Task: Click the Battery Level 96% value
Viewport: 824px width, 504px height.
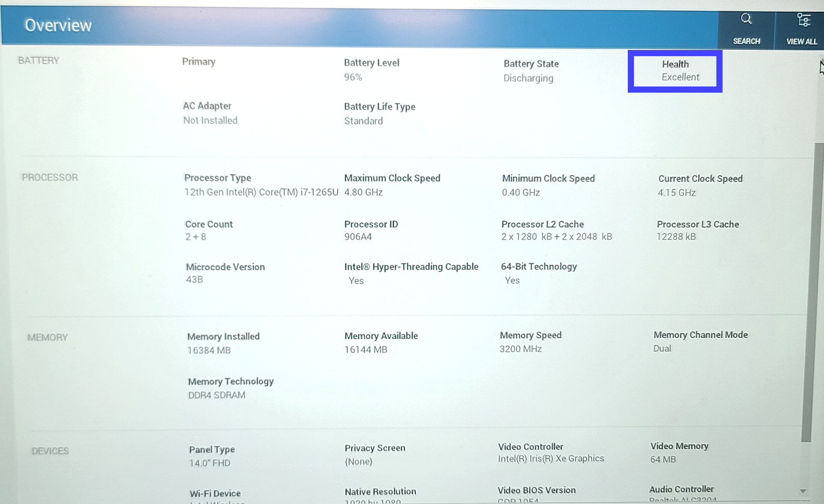Action: click(x=353, y=77)
